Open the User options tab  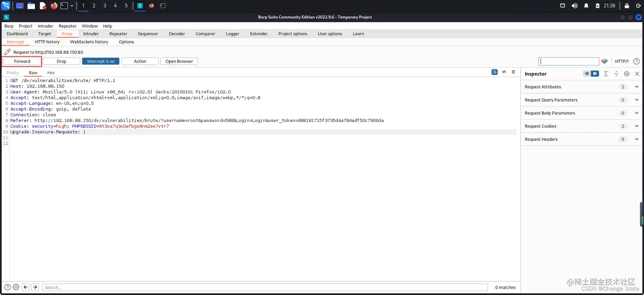coord(330,34)
